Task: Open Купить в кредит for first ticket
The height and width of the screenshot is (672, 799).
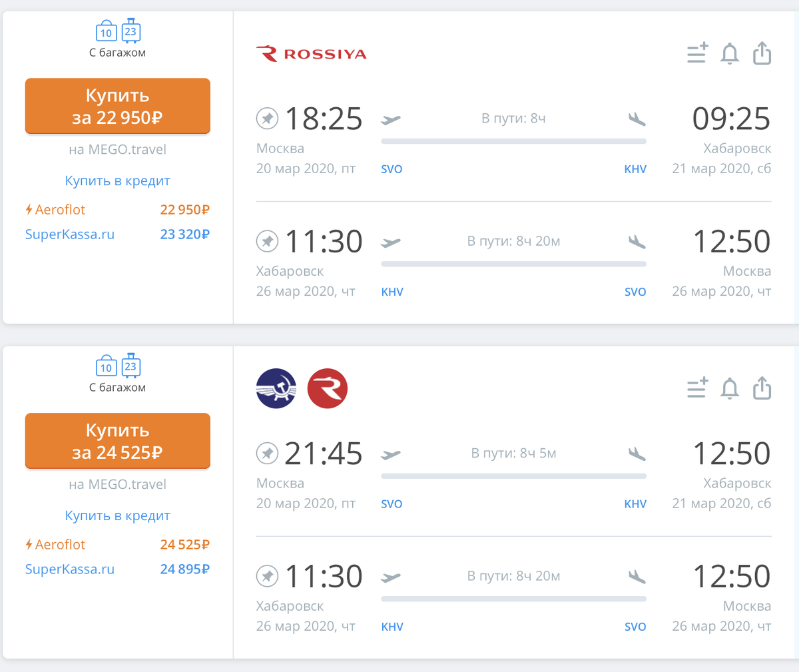Action: click(117, 181)
